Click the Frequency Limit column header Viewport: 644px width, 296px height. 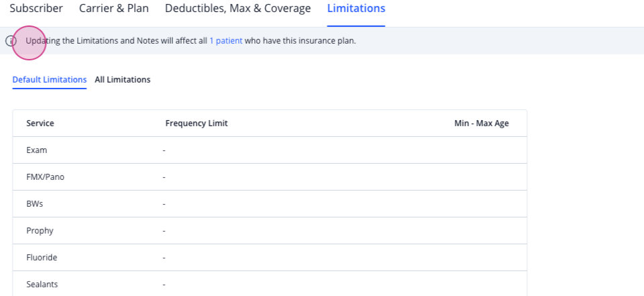pos(197,124)
